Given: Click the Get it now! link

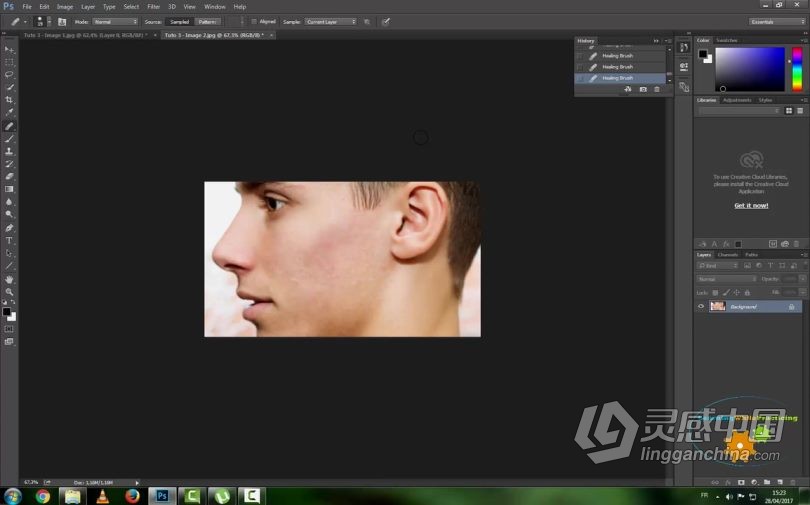Looking at the screenshot, I should pyautogui.click(x=751, y=206).
